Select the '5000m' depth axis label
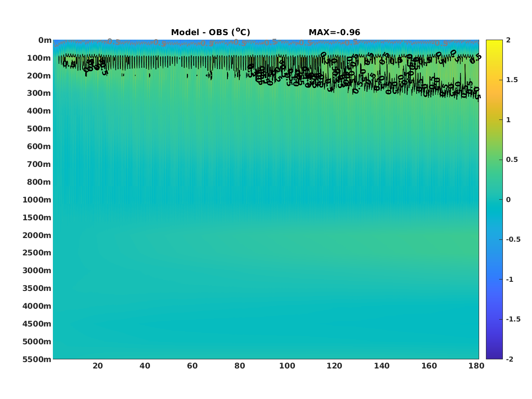 (37, 342)
